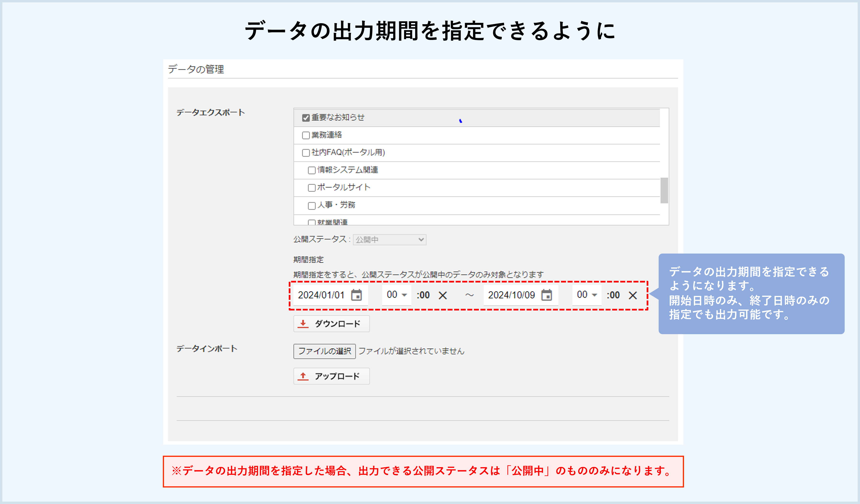Click the 期間指定 label
This screenshot has width=860, height=504.
click(x=308, y=260)
